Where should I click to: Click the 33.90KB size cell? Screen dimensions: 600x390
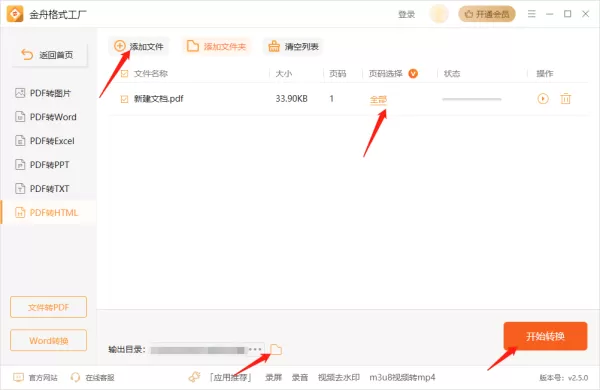[x=292, y=99]
